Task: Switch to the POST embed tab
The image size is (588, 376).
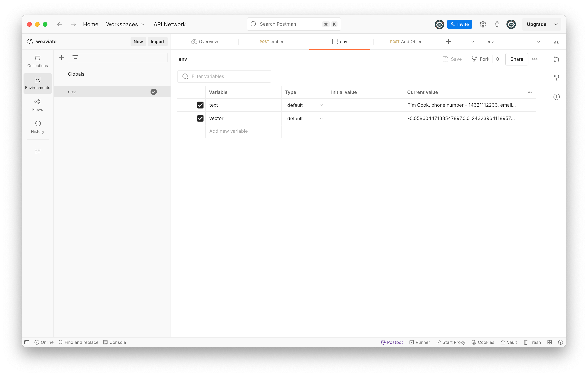Action: tap(272, 42)
